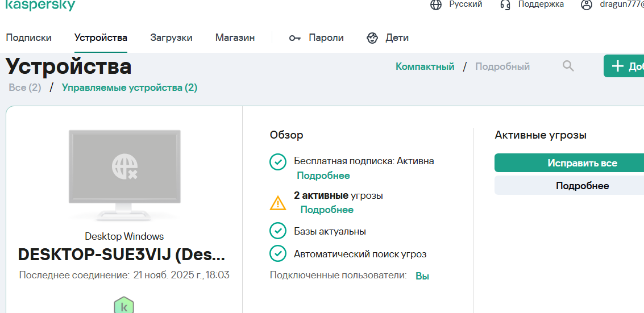Click the Подключенные пользователи label
The height and width of the screenshot is (313, 644).
point(338,275)
